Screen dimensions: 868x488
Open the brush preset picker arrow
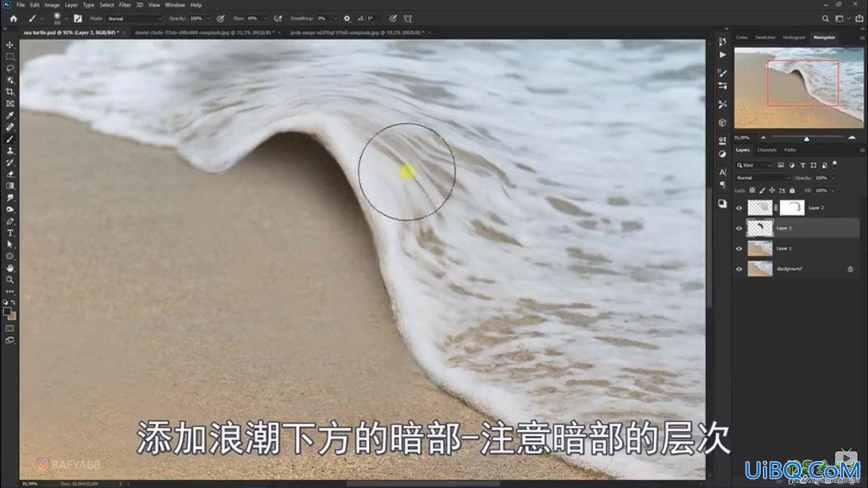(x=66, y=18)
